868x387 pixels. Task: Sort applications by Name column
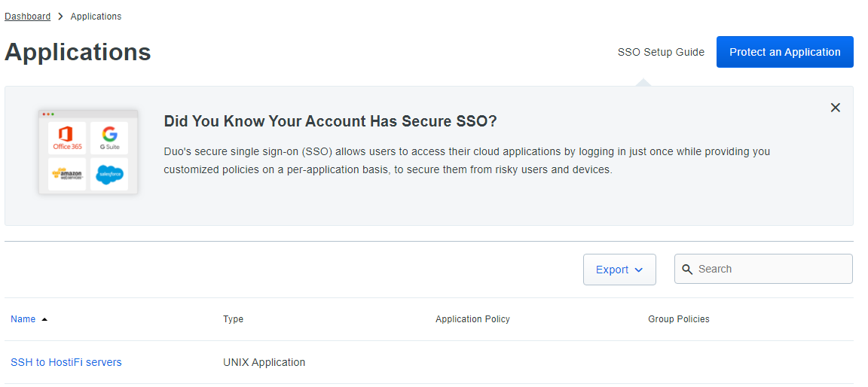[x=23, y=319]
